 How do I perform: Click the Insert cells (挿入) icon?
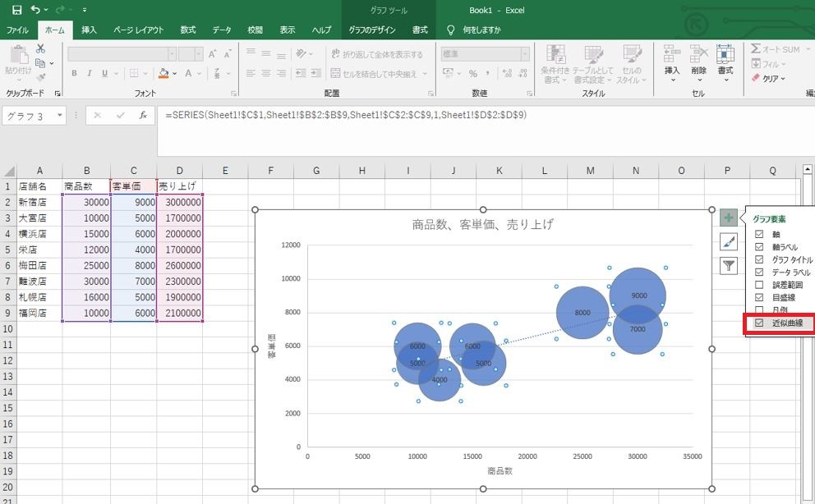point(671,53)
